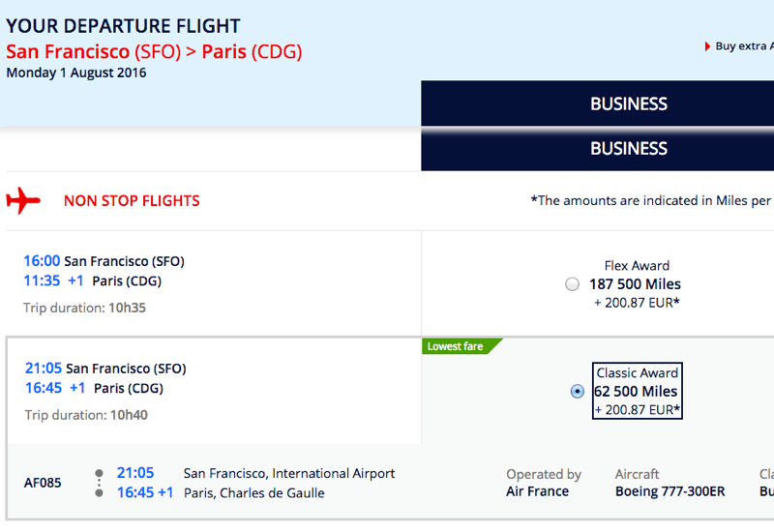Click the AF085 flight number
The height and width of the screenshot is (532, 774).
click(43, 483)
